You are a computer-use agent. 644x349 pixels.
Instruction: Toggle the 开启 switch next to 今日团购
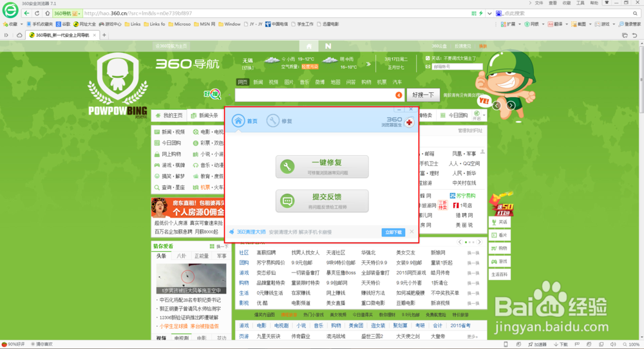[x=477, y=115]
